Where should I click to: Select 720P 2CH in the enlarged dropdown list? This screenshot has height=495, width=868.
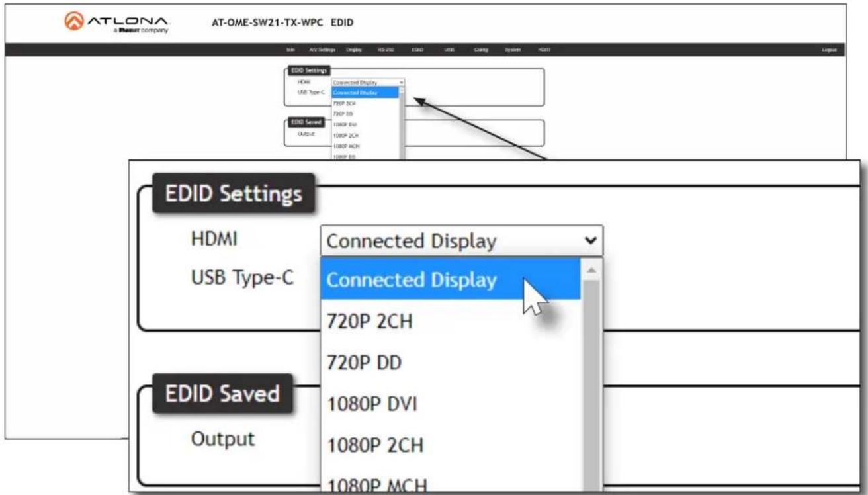point(451,322)
